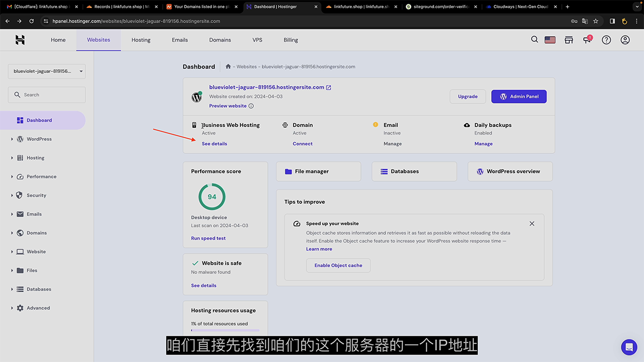Screen dimensions: 644x362
Task: Open the File manager card
Action: click(x=319, y=172)
